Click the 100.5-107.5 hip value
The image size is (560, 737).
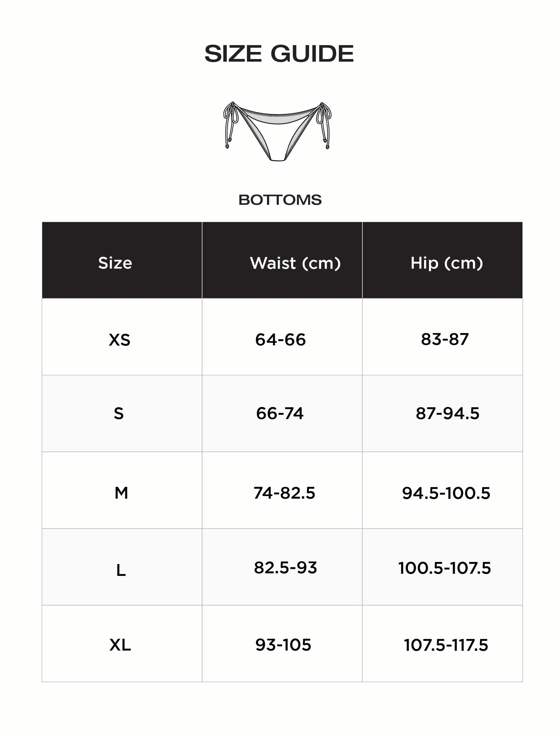[445, 568]
